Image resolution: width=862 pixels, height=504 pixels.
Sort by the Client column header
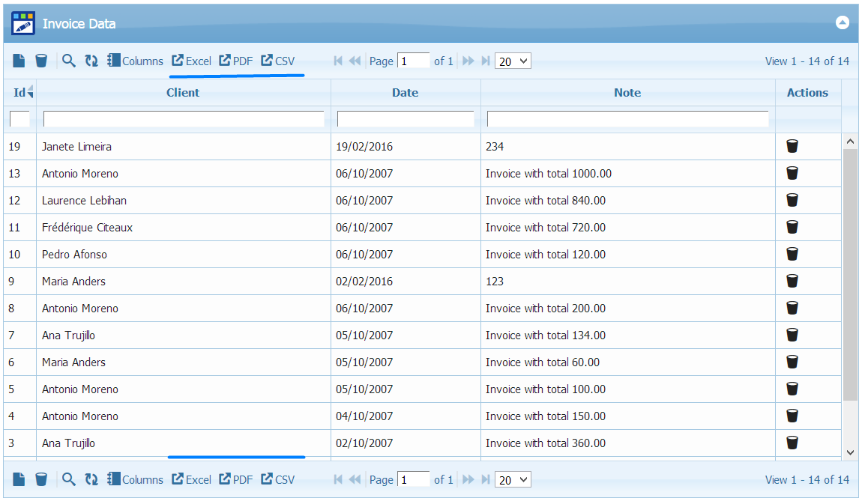pyautogui.click(x=183, y=93)
